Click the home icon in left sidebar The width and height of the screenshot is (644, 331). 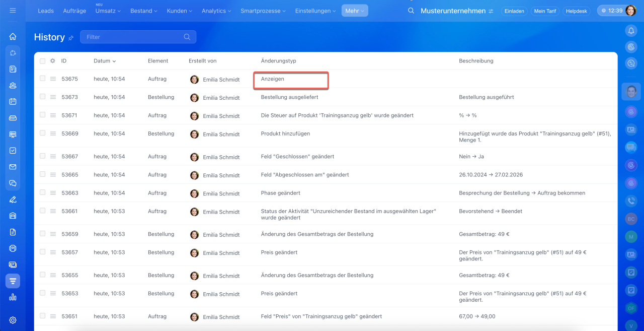point(13,36)
